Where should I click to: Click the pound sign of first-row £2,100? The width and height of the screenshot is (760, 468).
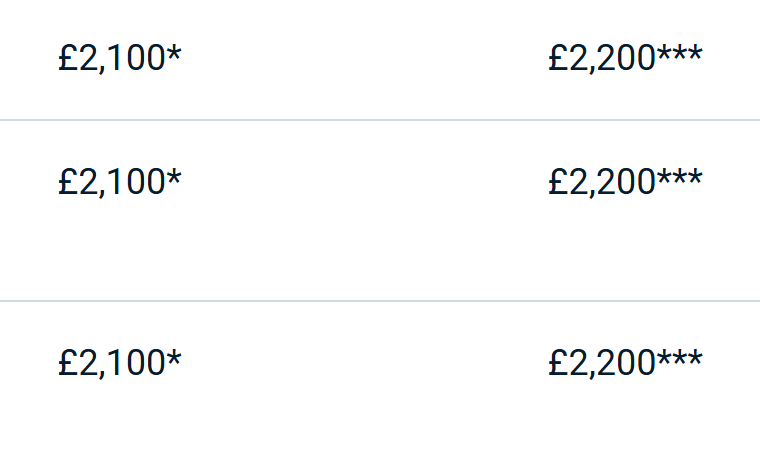(x=68, y=59)
